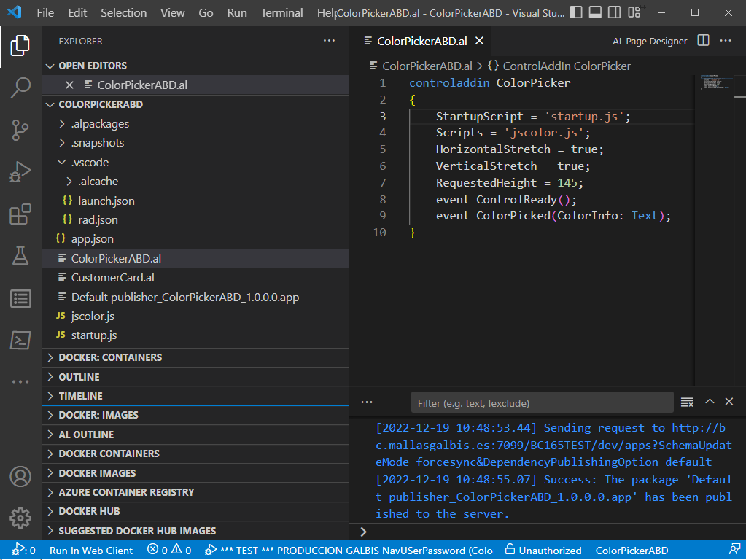The image size is (746, 560).
Task: Open the View menu
Action: (172, 13)
